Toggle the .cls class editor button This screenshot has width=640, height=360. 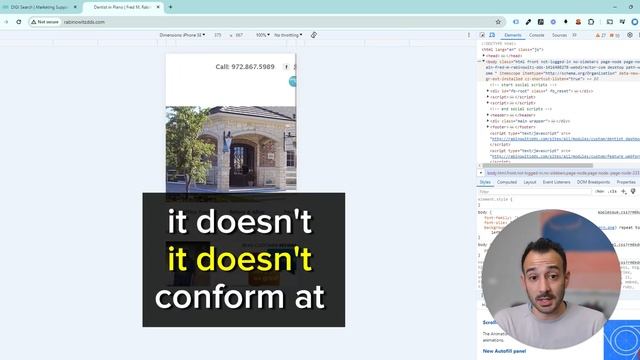[x=612, y=191]
